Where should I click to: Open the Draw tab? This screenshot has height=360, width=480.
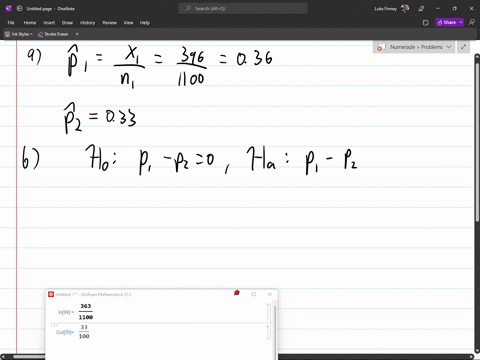(x=67, y=23)
